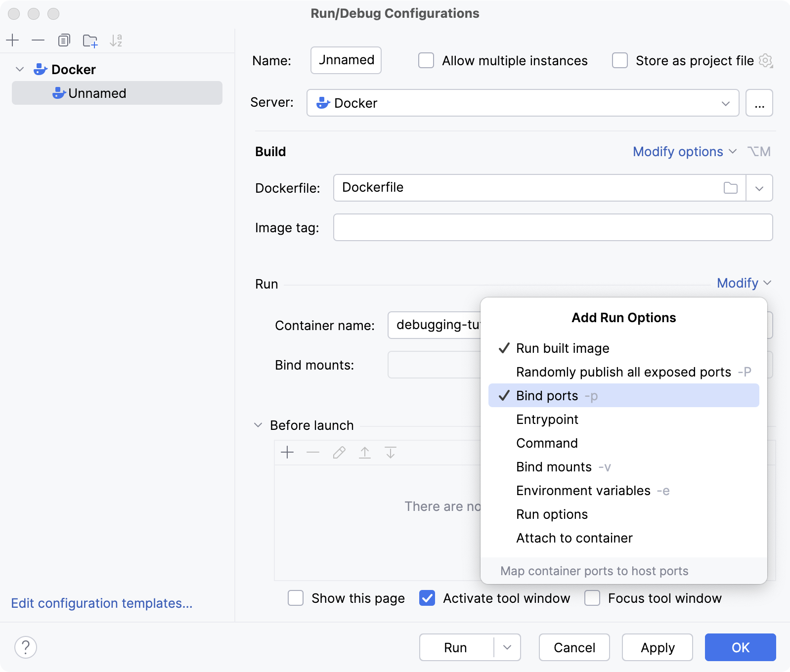Open the Dockerfile browse folder icon

[730, 188]
